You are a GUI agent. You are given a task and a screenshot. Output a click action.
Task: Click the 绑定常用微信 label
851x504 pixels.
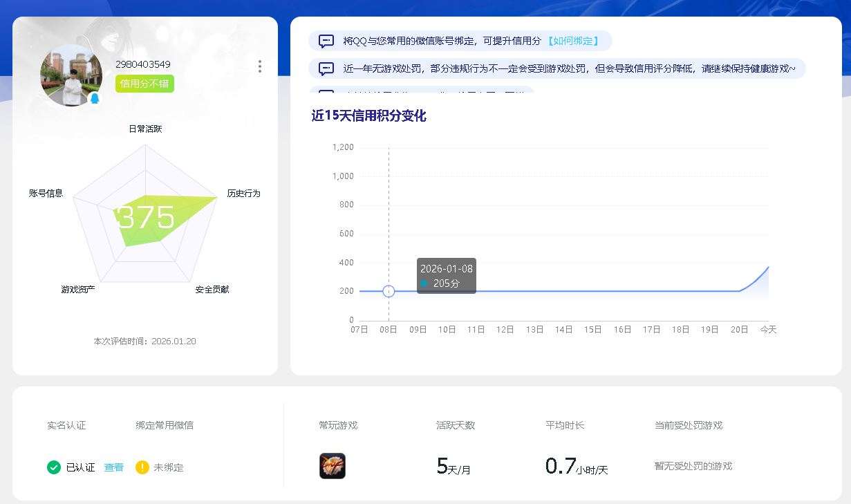pos(165,425)
